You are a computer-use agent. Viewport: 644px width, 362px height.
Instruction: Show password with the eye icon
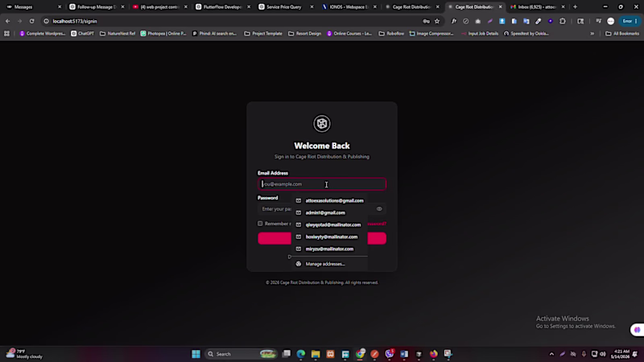379,209
